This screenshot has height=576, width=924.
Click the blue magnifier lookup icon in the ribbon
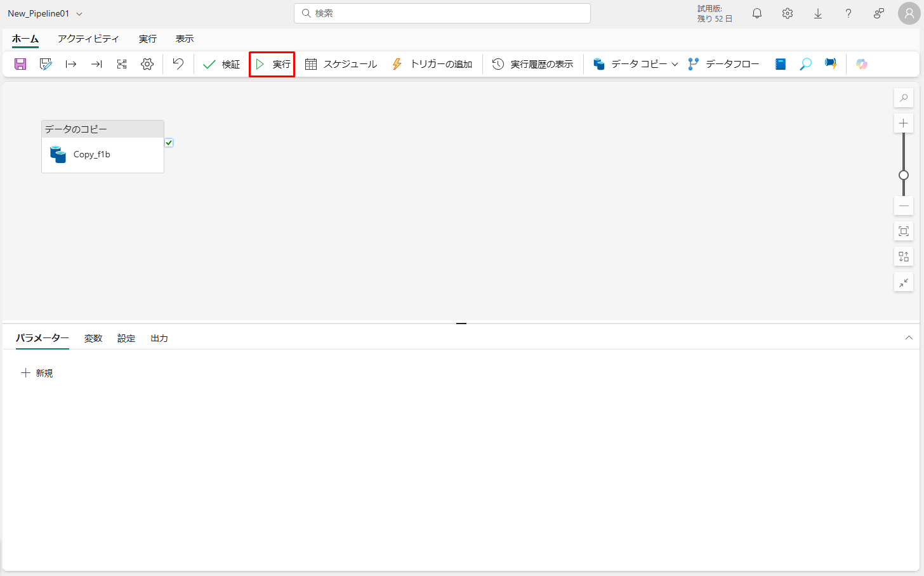pos(806,64)
